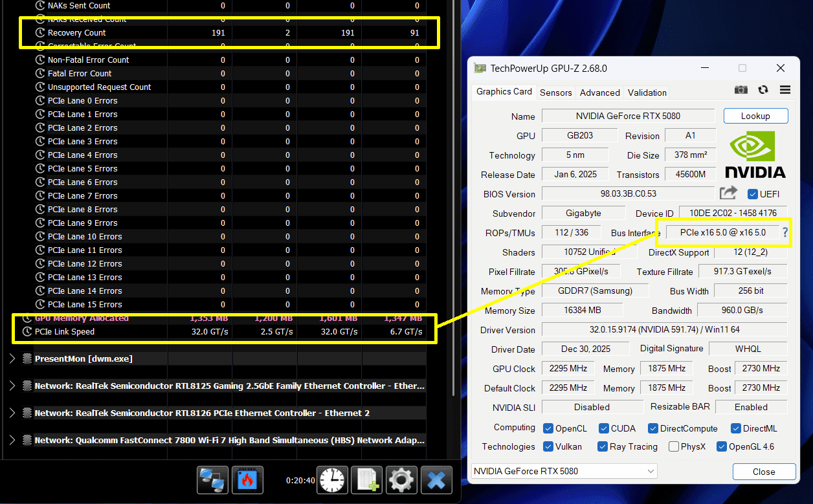Click the Device ID value 10DE 2C02 - 1458 4176

(x=733, y=213)
